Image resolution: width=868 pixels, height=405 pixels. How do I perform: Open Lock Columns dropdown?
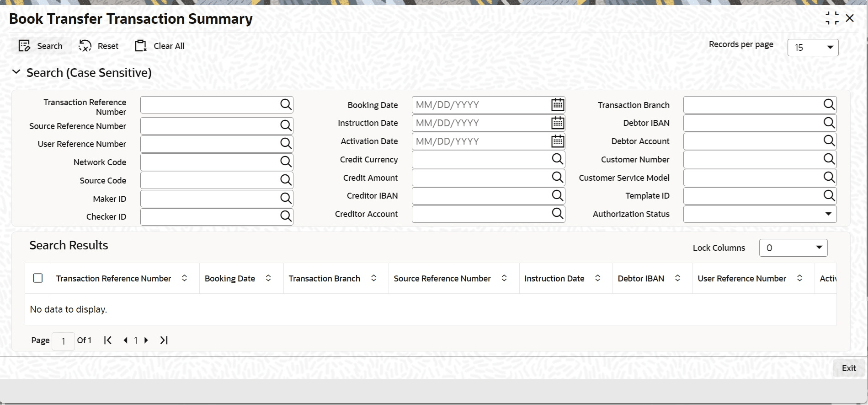click(x=793, y=248)
